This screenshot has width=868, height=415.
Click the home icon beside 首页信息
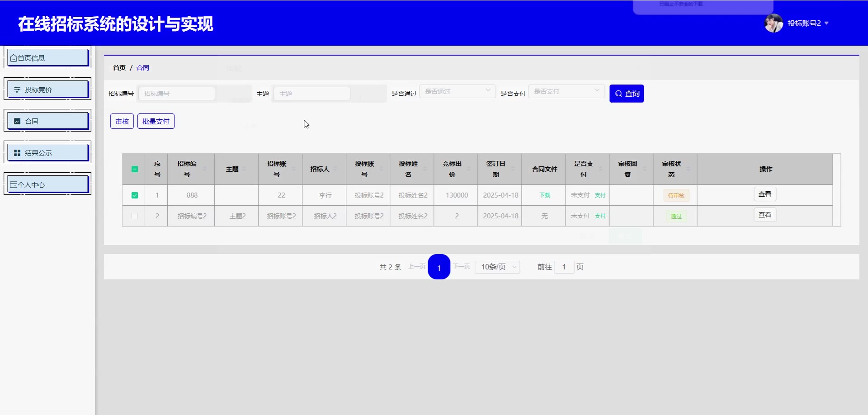[14, 58]
